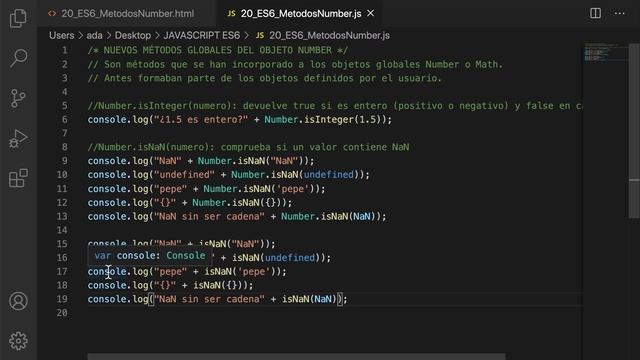Click the comment starting 'Antes formaban parte'
This screenshot has width=640, height=360.
[264, 78]
